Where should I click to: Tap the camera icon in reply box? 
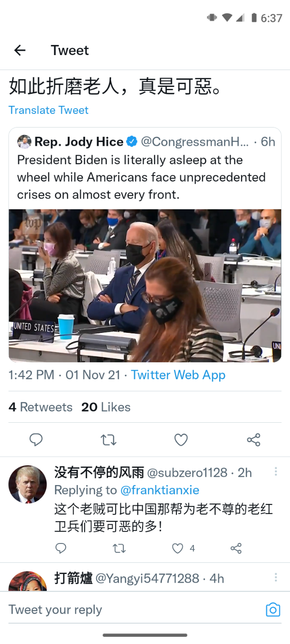[x=273, y=610]
